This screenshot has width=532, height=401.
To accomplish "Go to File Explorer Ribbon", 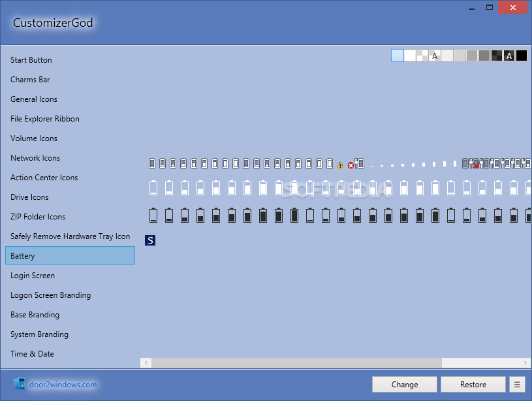I will click(45, 119).
